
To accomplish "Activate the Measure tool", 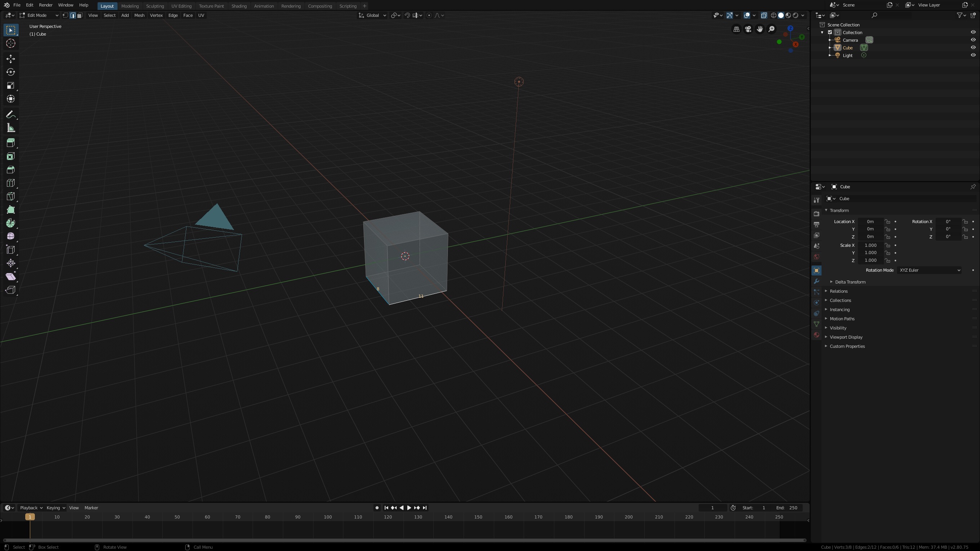I will pyautogui.click(x=10, y=128).
